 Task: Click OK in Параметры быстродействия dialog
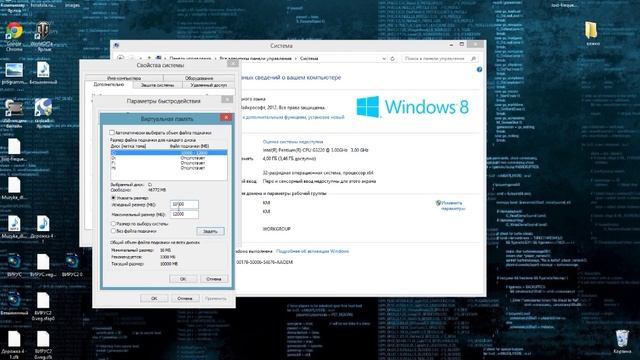[x=154, y=298]
